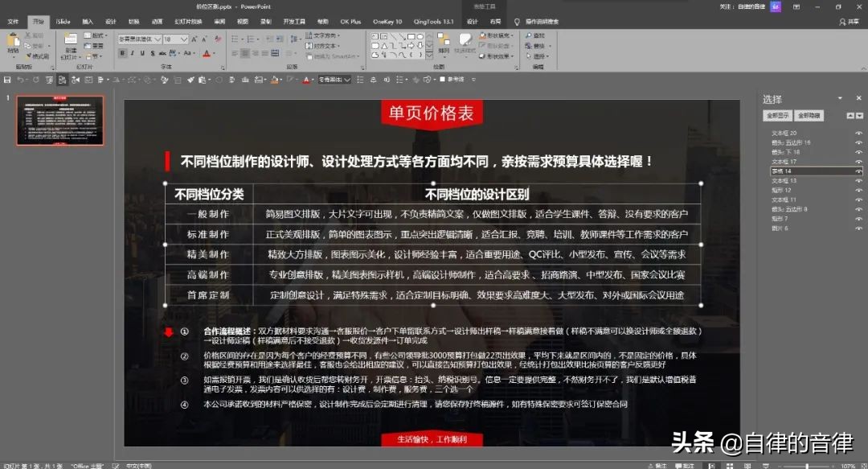868x469 pixels.
Task: Apply text shadow (S) icon
Action: click(x=152, y=53)
